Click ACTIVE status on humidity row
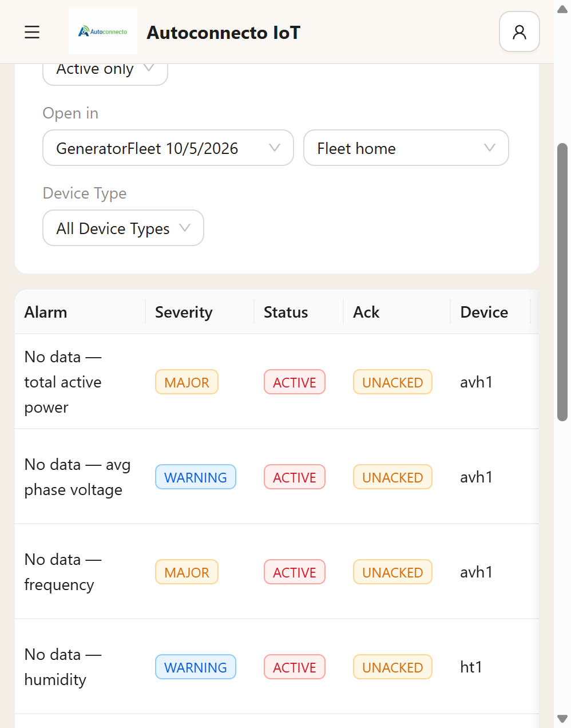The height and width of the screenshot is (728, 571). click(295, 667)
